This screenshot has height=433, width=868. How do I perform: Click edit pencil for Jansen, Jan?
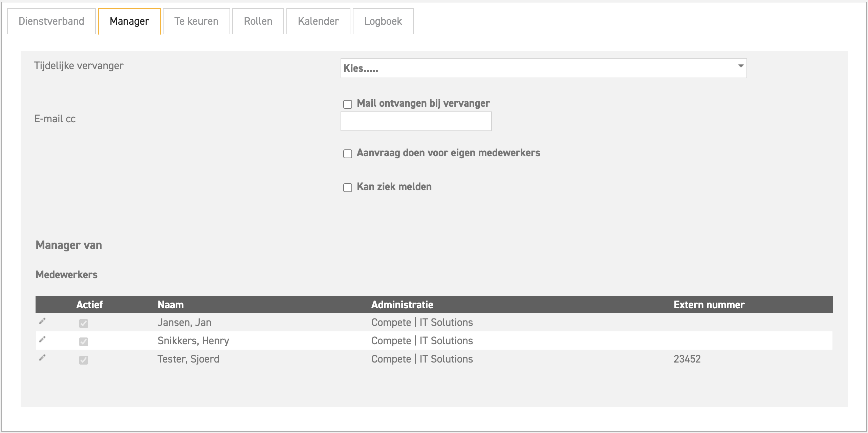(42, 321)
